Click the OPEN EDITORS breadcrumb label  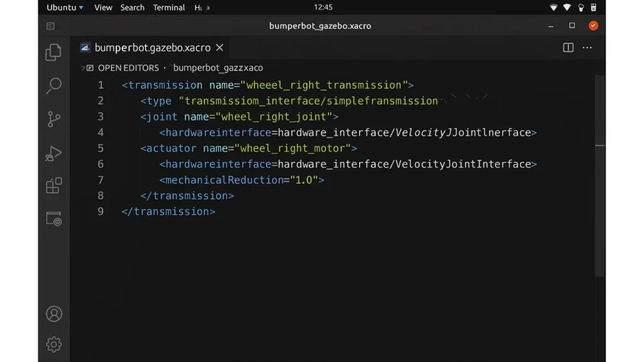tap(128, 68)
